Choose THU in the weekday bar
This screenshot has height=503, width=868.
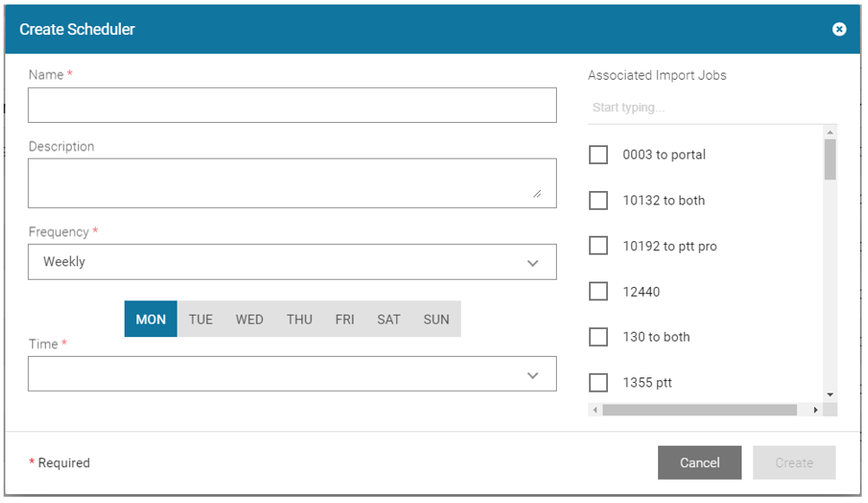(299, 319)
